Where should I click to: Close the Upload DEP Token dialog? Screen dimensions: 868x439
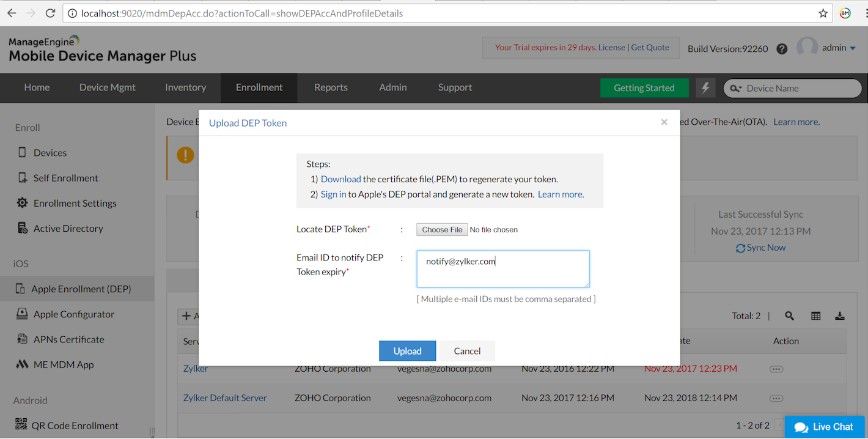tap(664, 122)
